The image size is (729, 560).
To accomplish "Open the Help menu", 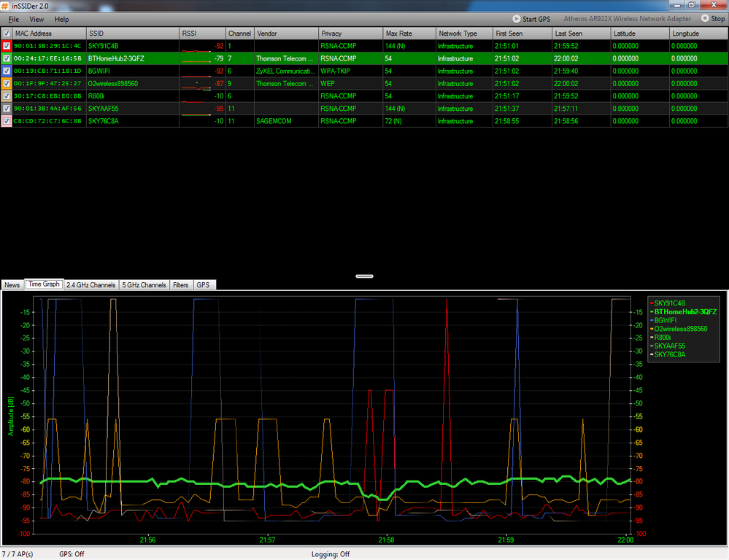I will [x=61, y=20].
